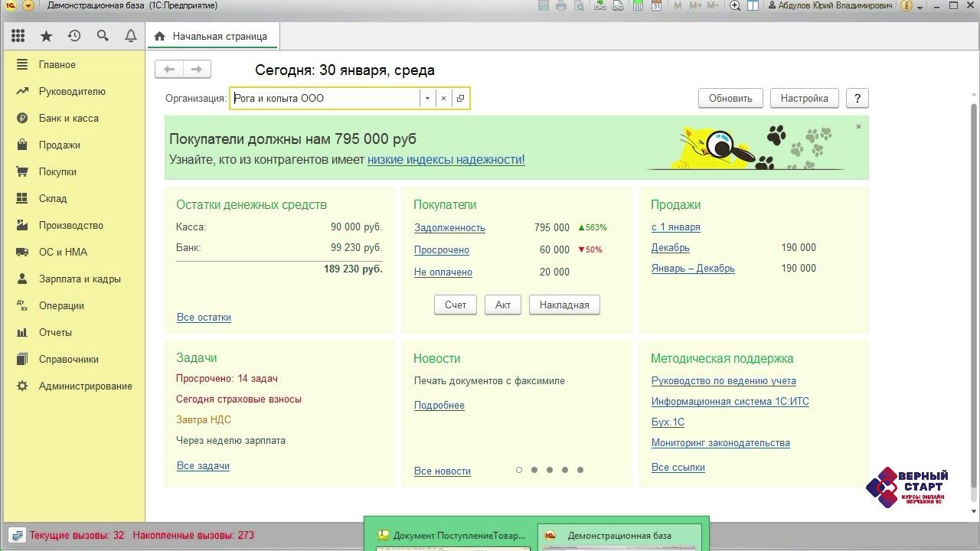Image resolution: width=980 pixels, height=551 pixels.
Task: Click the Организация input field
Action: coord(325,98)
